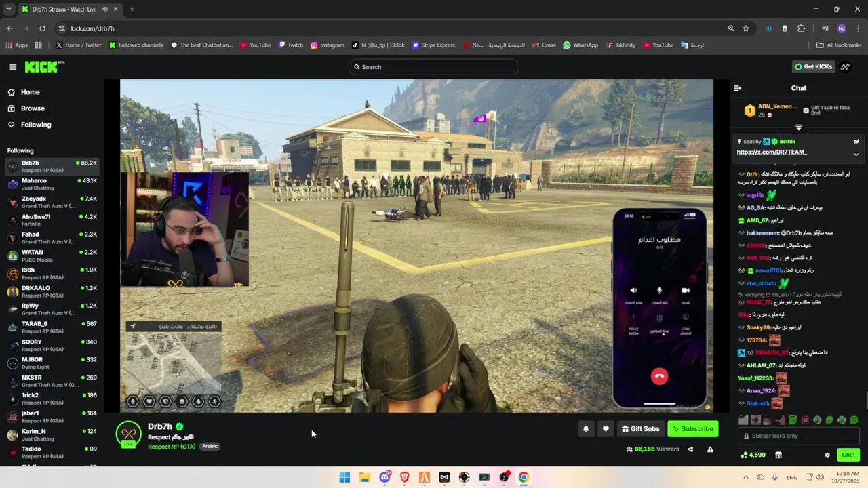Open the Gmail bookmark
This screenshot has width=868, height=488.
pyautogui.click(x=542, y=45)
